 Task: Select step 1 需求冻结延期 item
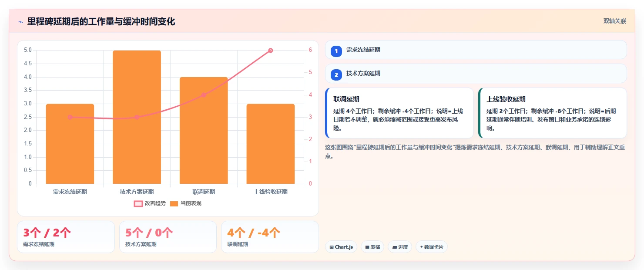tap(476, 50)
